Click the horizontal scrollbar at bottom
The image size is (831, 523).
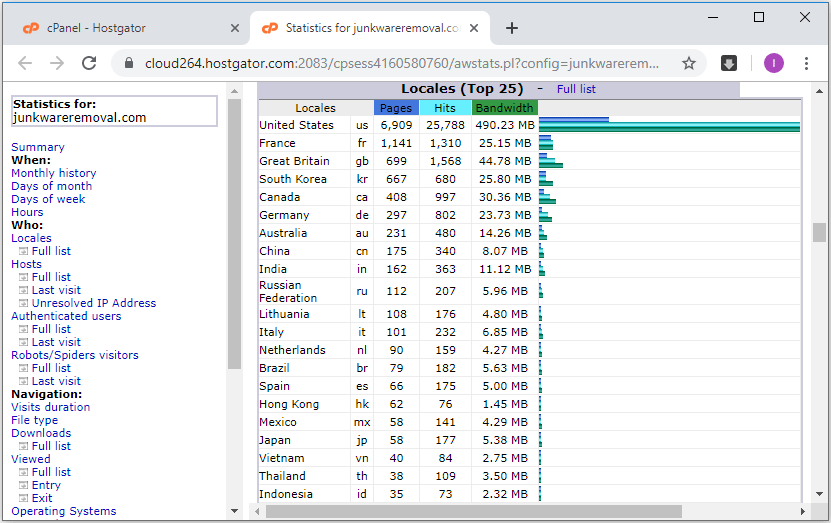point(470,511)
